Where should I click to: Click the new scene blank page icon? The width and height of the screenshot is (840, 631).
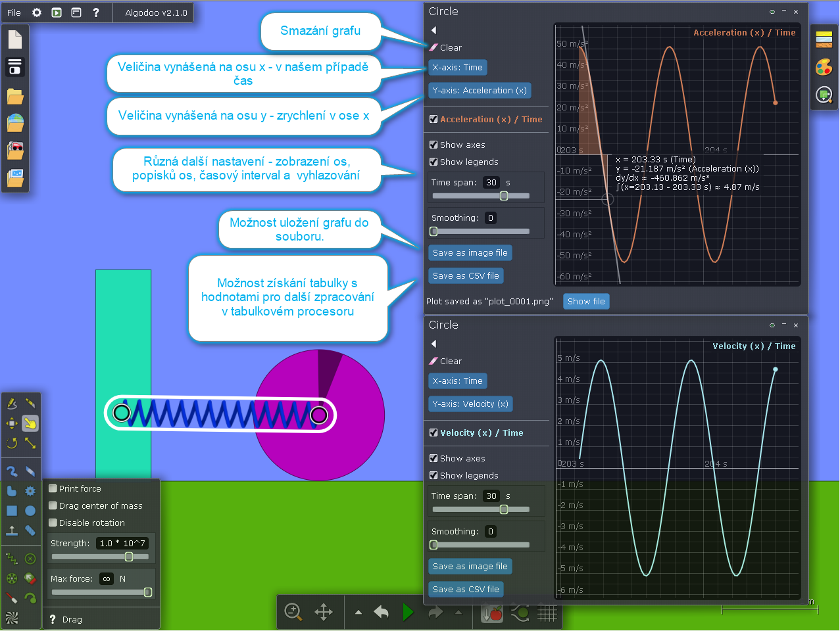(15, 40)
